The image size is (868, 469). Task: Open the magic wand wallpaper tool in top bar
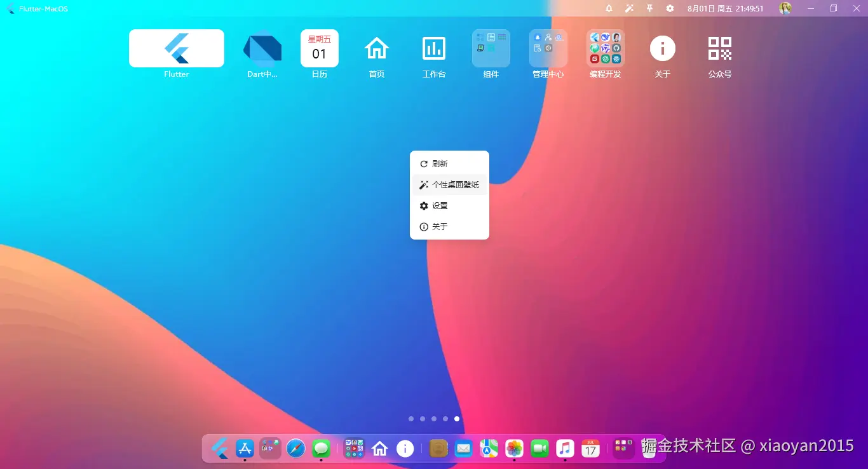[x=628, y=8]
